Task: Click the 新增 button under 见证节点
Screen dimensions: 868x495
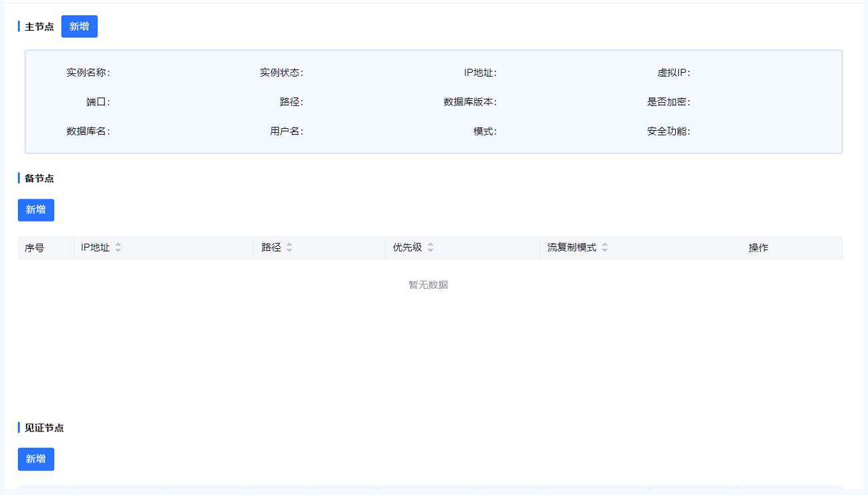Action: tap(36, 459)
